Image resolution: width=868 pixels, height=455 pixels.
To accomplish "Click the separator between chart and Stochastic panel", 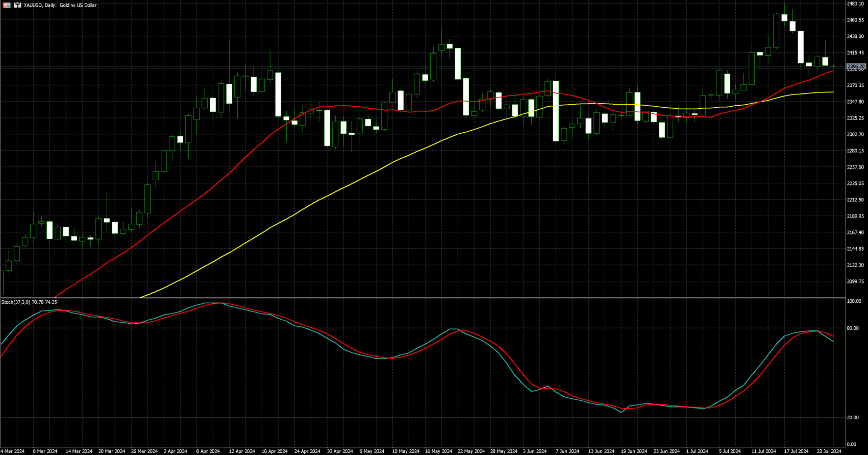I will point(424,298).
